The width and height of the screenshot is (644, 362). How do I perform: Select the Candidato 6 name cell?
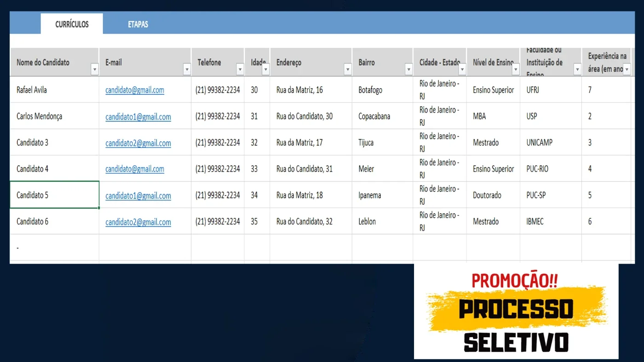click(x=54, y=221)
